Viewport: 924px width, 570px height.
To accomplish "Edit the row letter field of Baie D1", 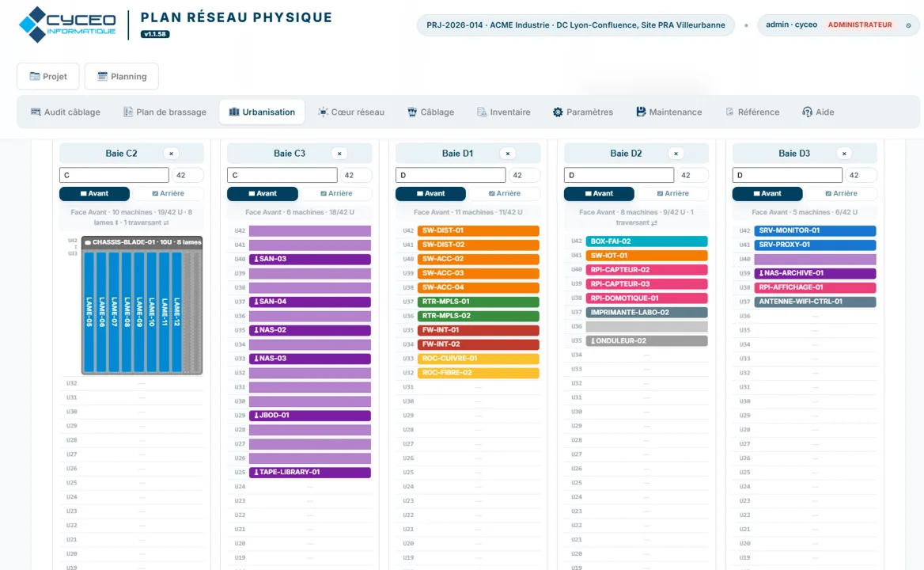I will pyautogui.click(x=451, y=175).
